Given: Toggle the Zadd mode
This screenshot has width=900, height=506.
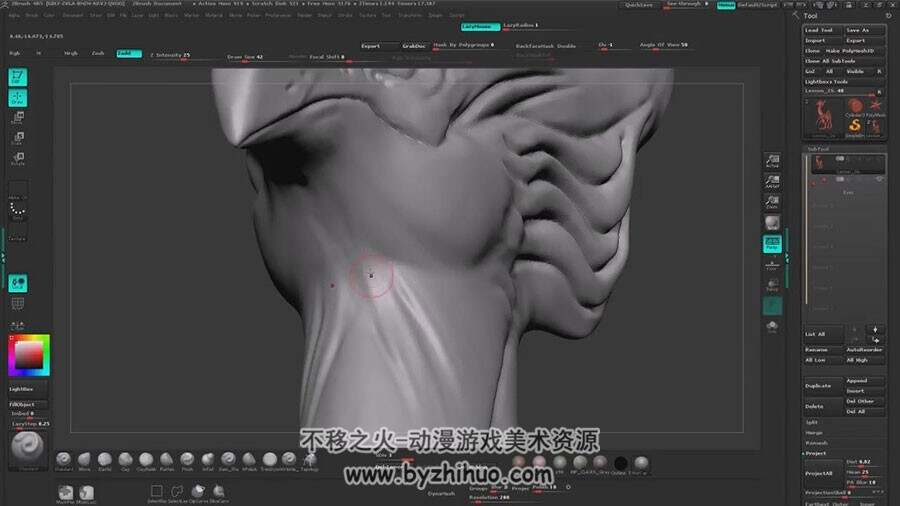Looking at the screenshot, I should pos(129,53).
